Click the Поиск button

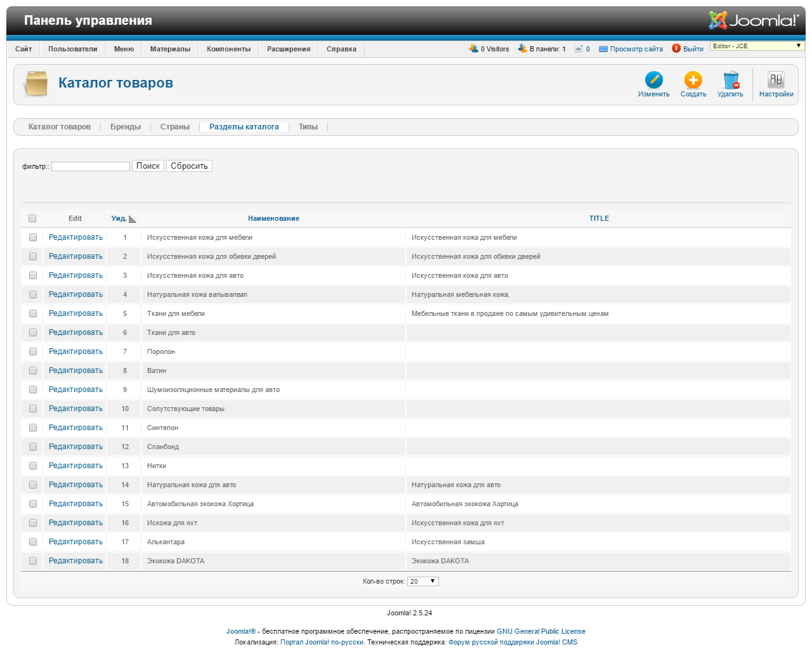point(148,166)
